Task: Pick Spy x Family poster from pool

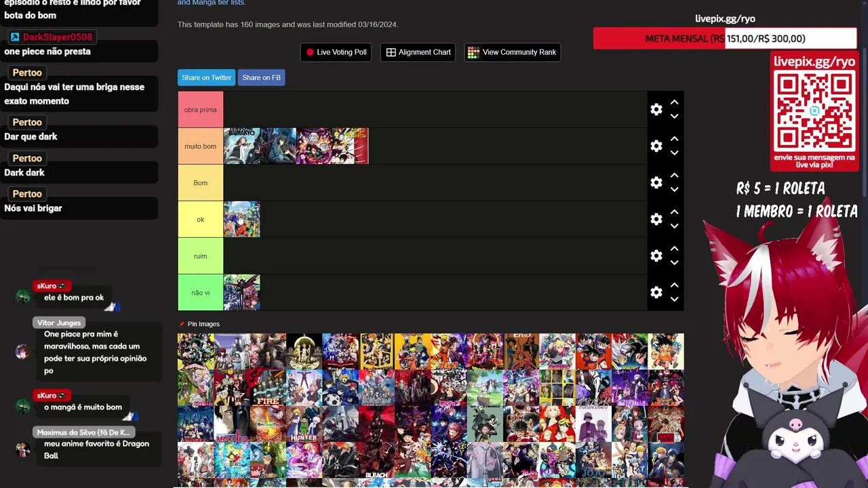Action: click(485, 424)
